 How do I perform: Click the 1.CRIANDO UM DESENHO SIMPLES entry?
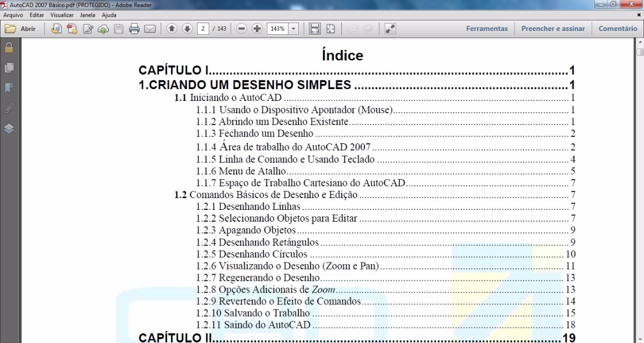click(x=357, y=85)
